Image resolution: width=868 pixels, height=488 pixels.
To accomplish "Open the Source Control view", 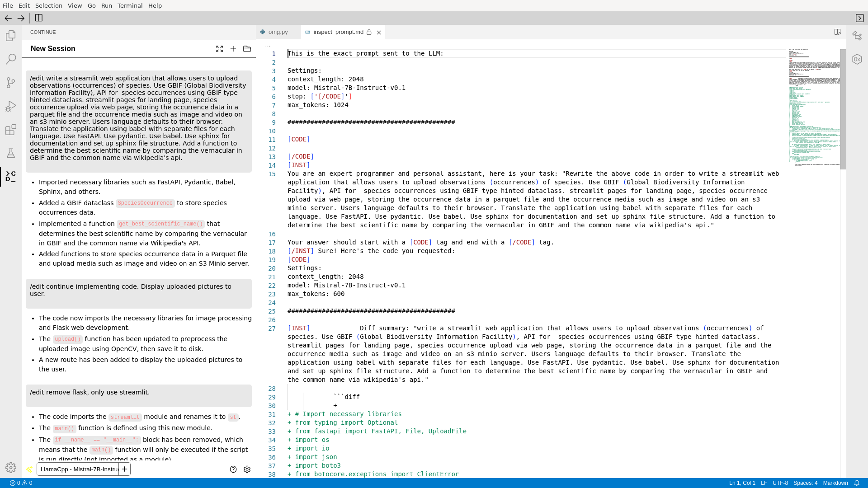I will (x=11, y=83).
